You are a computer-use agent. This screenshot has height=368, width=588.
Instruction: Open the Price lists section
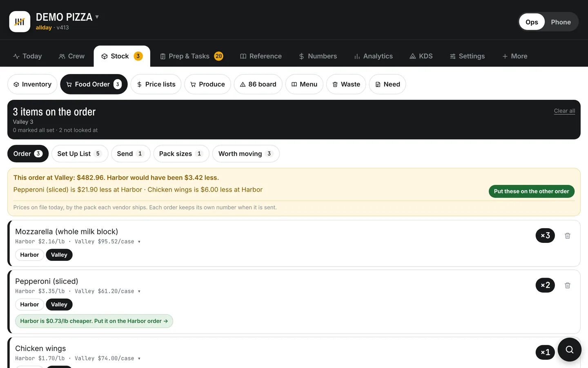(156, 84)
